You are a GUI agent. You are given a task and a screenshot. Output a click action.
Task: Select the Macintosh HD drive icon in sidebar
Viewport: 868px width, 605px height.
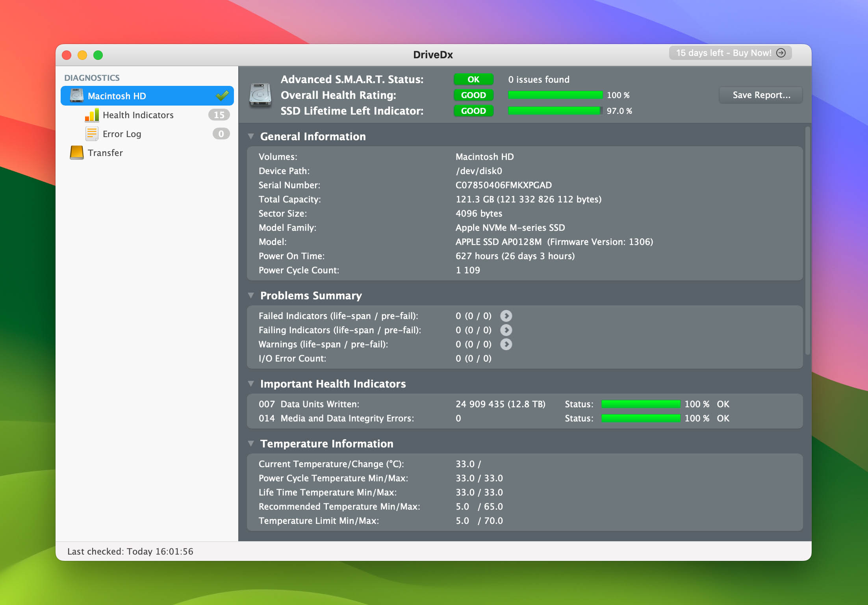coord(77,96)
